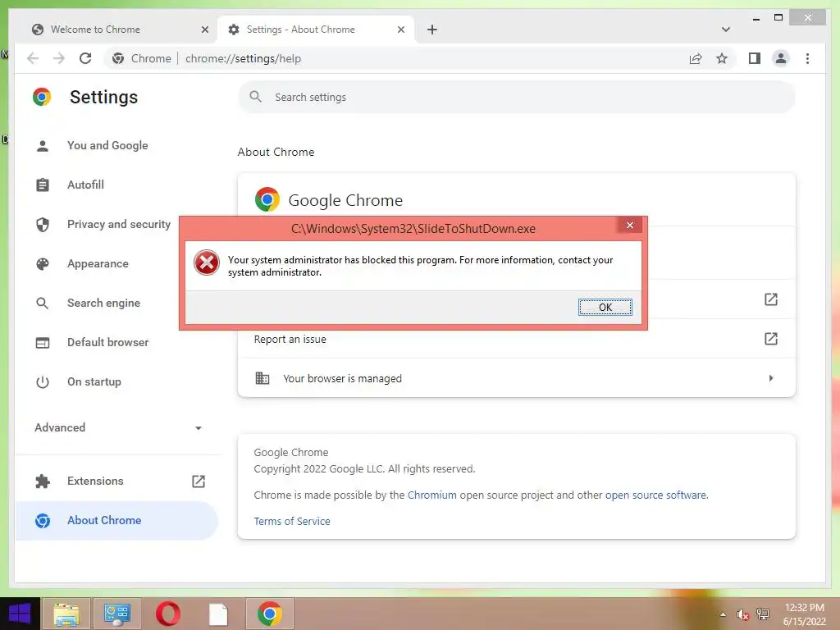Select About Chrome in sidebar
Image resolution: width=840 pixels, height=630 pixels.
(x=116, y=520)
